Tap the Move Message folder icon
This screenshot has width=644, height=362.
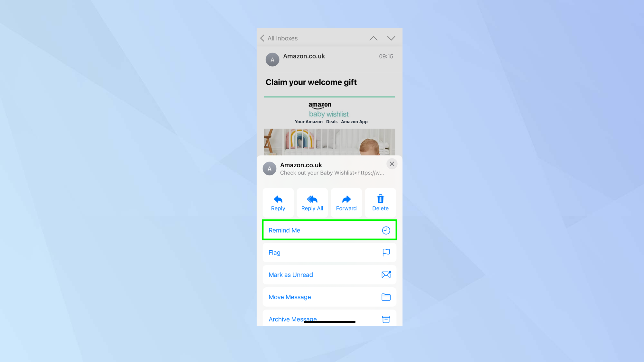[x=386, y=297]
